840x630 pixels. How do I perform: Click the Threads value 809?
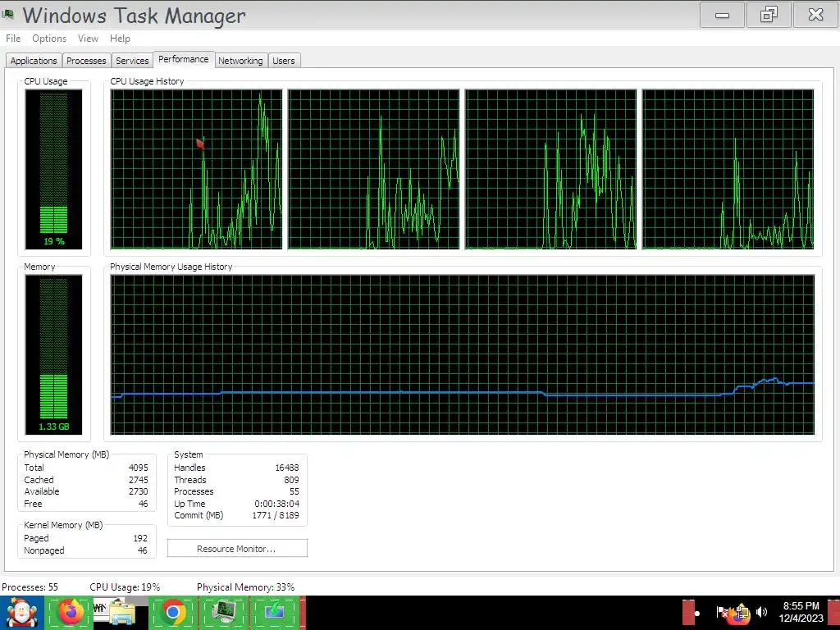coord(291,480)
